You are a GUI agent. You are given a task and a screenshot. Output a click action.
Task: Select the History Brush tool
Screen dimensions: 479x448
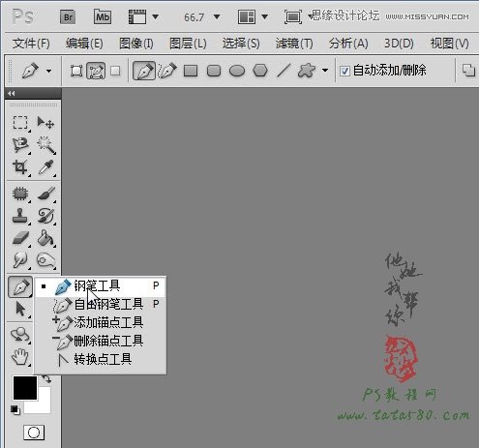click(46, 216)
